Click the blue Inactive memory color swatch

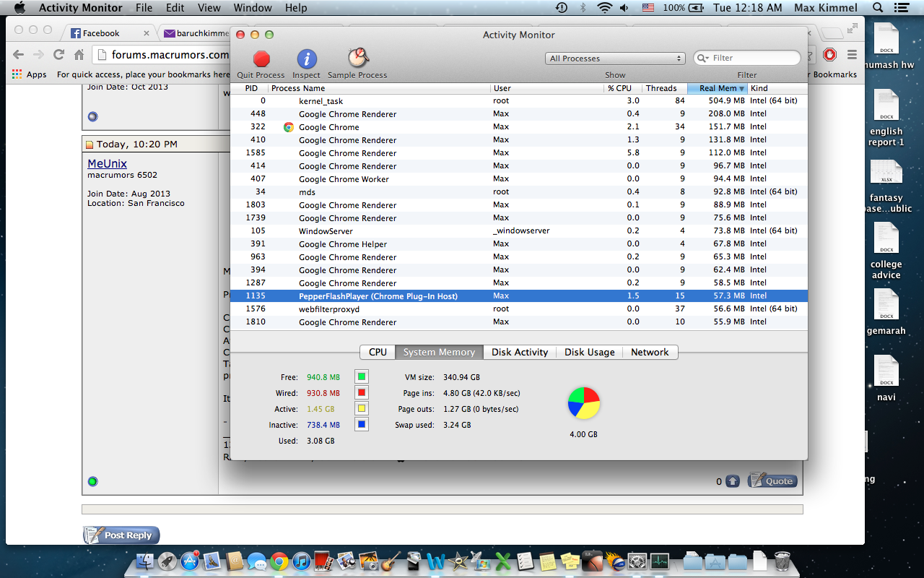362,424
